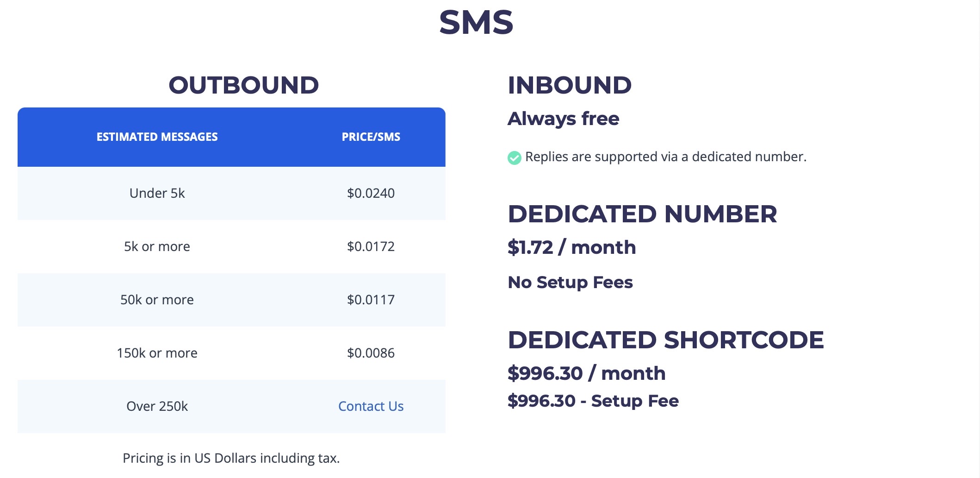Viewport: 980px width, 478px height.
Task: Select the DEDICATED SHORTCODE heading
Action: click(666, 340)
